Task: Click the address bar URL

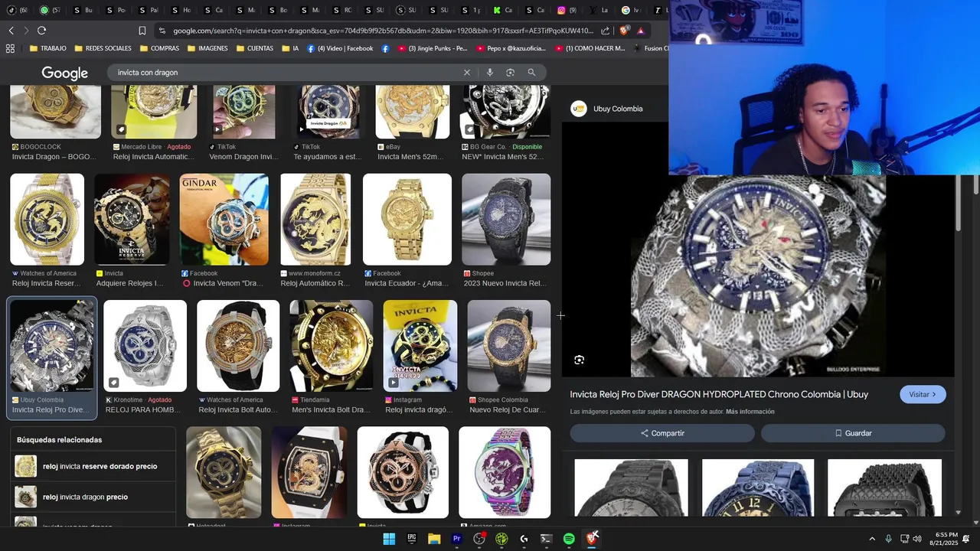Action: tap(383, 31)
